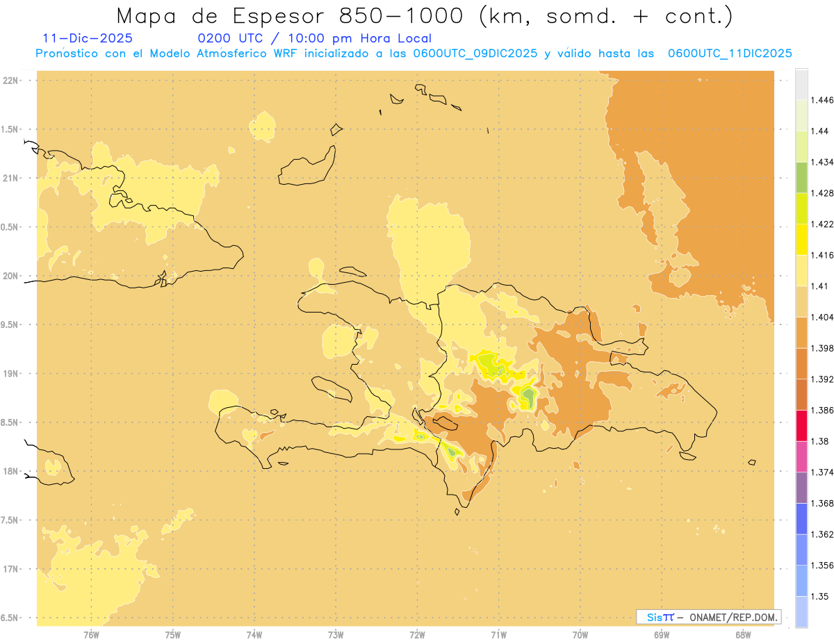Image resolution: width=834 pixels, height=644 pixels.
Task: Select the red legend color swatch
Action: tap(801, 425)
